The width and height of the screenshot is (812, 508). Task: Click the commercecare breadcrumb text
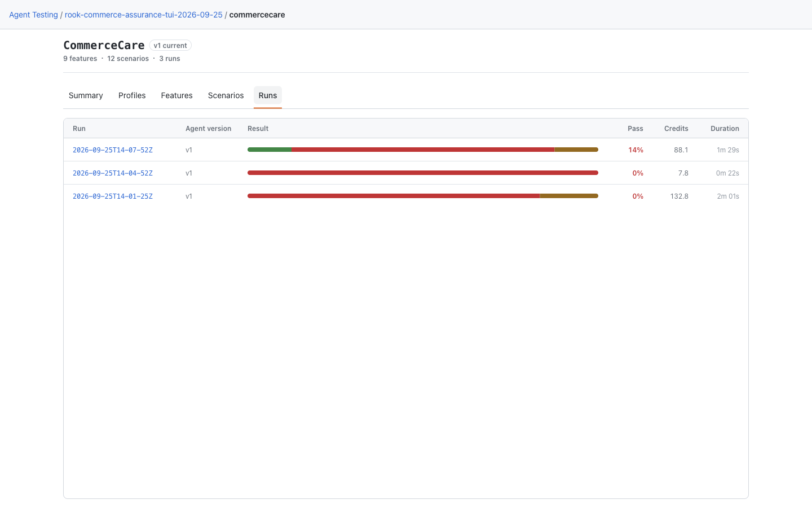click(x=257, y=15)
